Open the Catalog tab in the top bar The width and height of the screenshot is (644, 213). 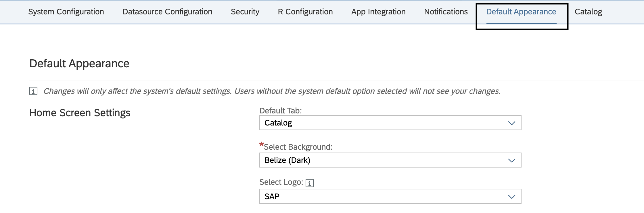pyautogui.click(x=588, y=12)
